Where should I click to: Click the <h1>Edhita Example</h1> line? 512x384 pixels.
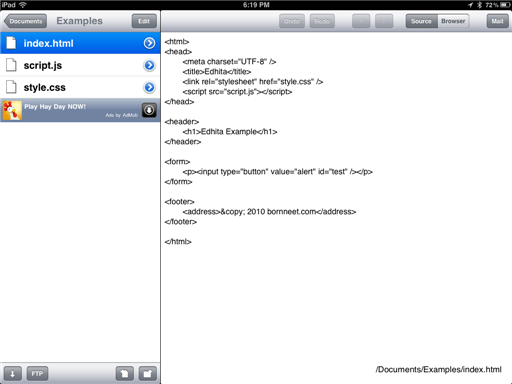(x=230, y=132)
